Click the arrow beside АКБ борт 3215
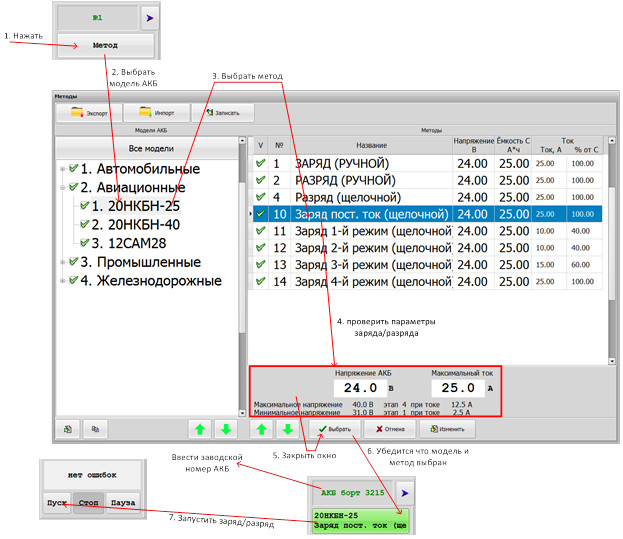623x539 pixels. pos(403,491)
